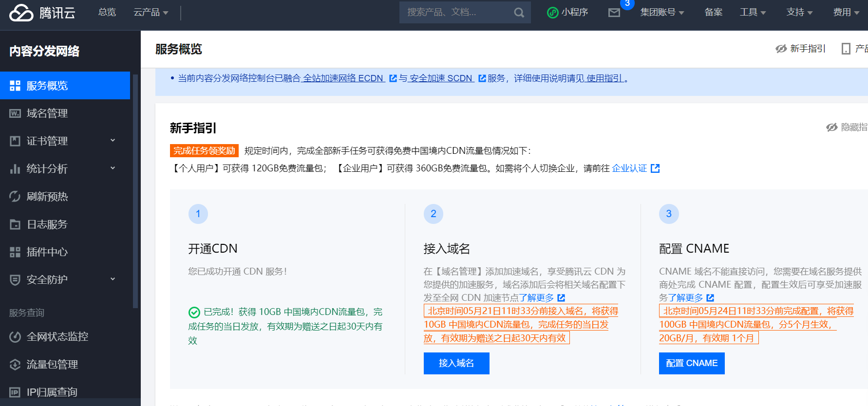Screen dimensions: 868x406
Task: Click the product document icon top right
Action: (x=846, y=49)
